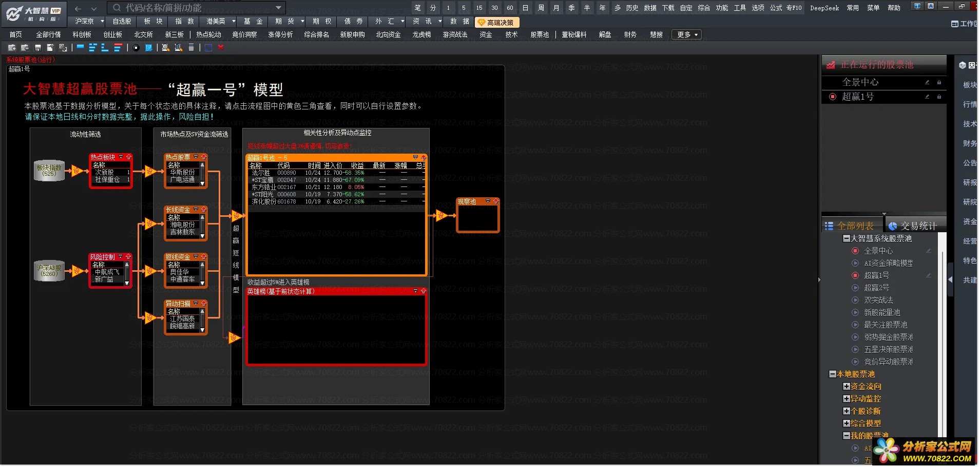
Task: Click the blue edit-note toolbar icon
Action: pos(148,48)
